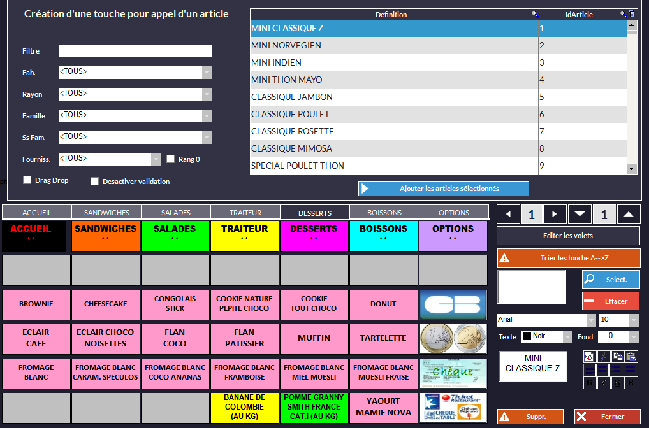Open the Arial font dropdown
The image size is (649, 428).
tap(590, 320)
